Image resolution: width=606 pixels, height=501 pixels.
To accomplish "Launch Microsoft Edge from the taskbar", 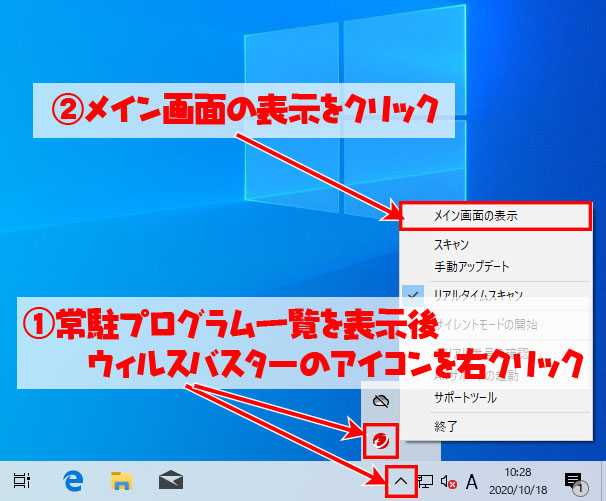I will pos(73,481).
